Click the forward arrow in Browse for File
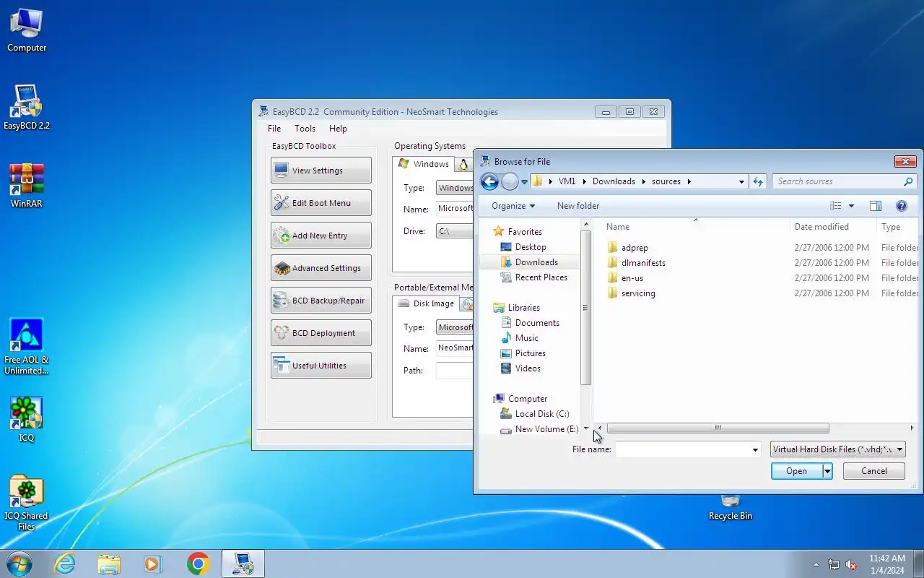The width and height of the screenshot is (924, 578). point(510,182)
